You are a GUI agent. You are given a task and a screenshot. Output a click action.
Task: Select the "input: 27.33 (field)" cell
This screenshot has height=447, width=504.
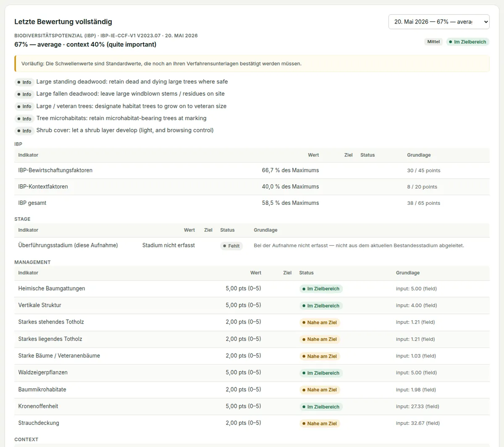point(417,407)
